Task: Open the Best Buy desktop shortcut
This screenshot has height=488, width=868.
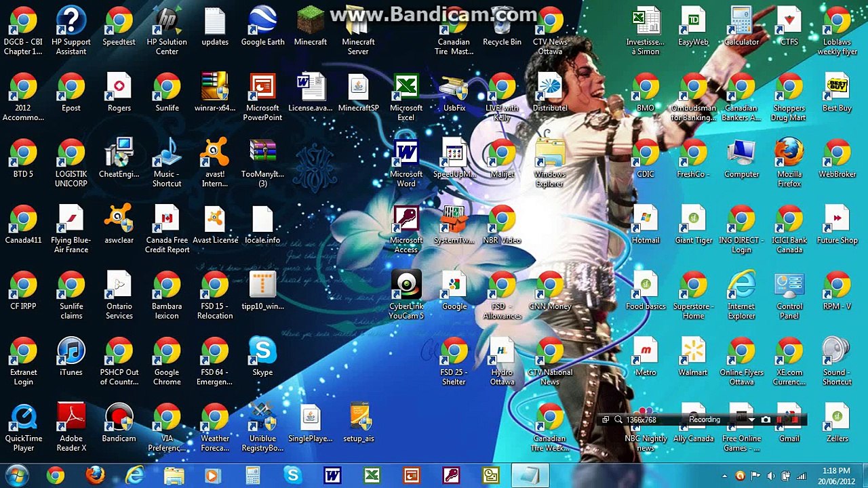Action: pyautogui.click(x=837, y=93)
